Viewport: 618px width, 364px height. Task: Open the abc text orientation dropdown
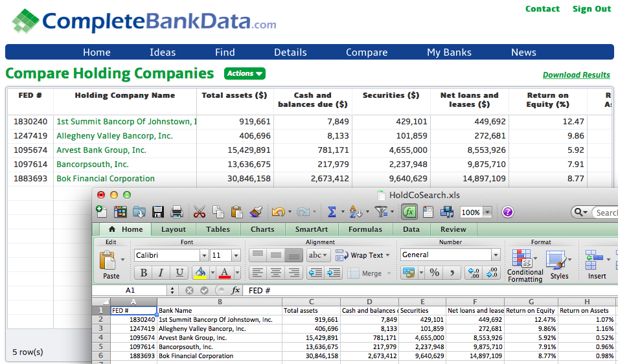[319, 255]
